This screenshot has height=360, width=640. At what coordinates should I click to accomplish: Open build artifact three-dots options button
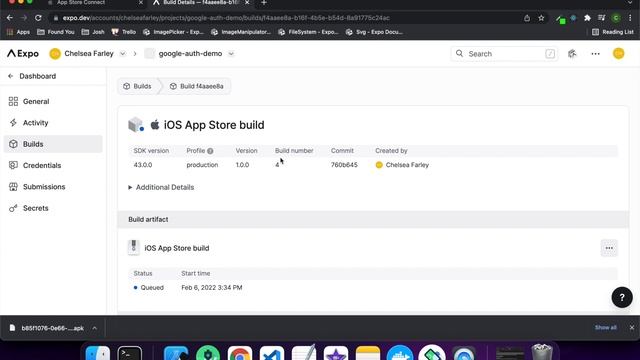(609, 248)
